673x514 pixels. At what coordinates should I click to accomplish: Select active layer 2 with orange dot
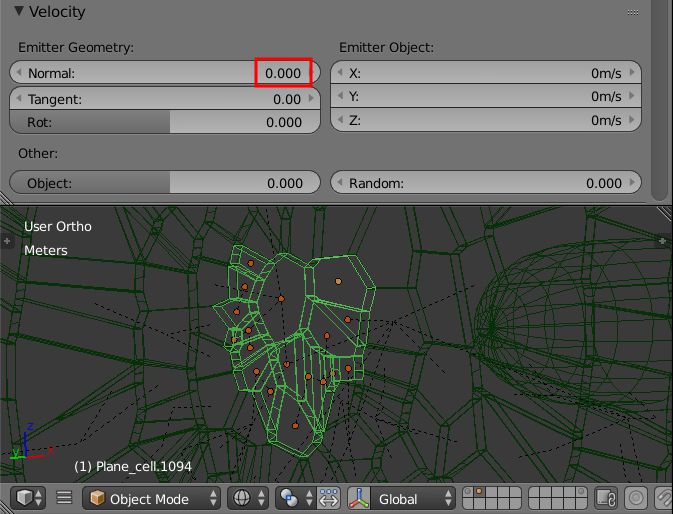coord(479,492)
